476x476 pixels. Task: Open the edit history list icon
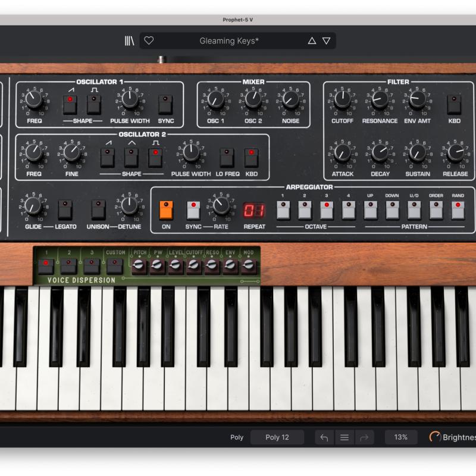tap(345, 437)
